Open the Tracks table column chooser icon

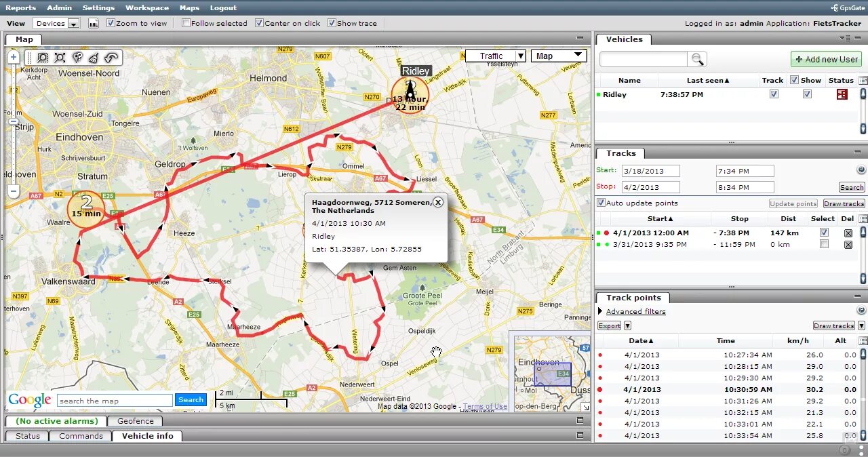coord(863,218)
